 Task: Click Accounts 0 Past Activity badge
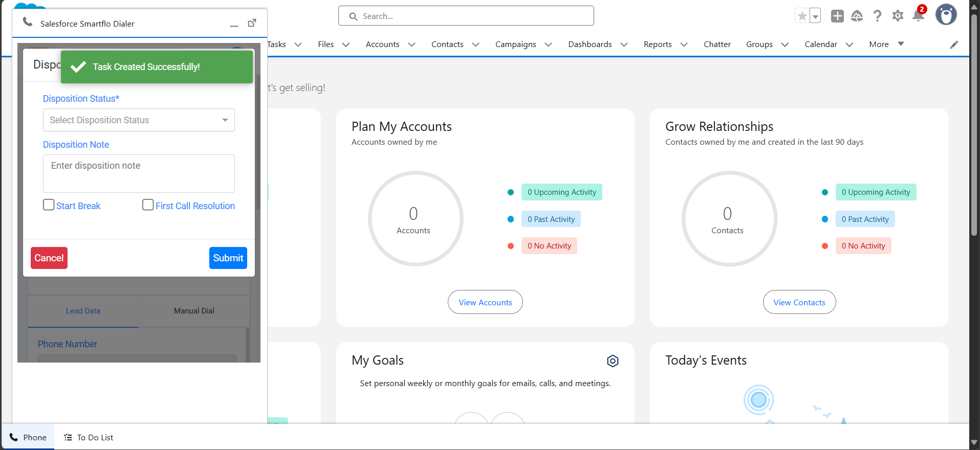coord(551,219)
